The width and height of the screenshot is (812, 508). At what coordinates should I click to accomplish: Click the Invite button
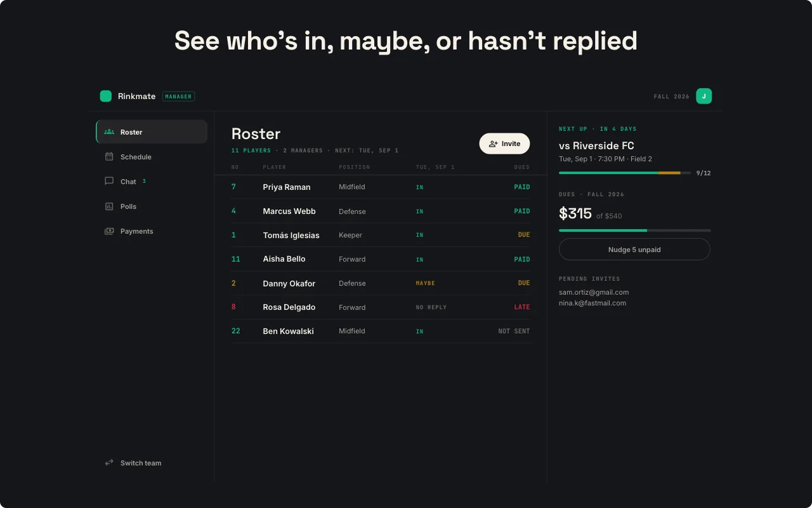(x=504, y=144)
